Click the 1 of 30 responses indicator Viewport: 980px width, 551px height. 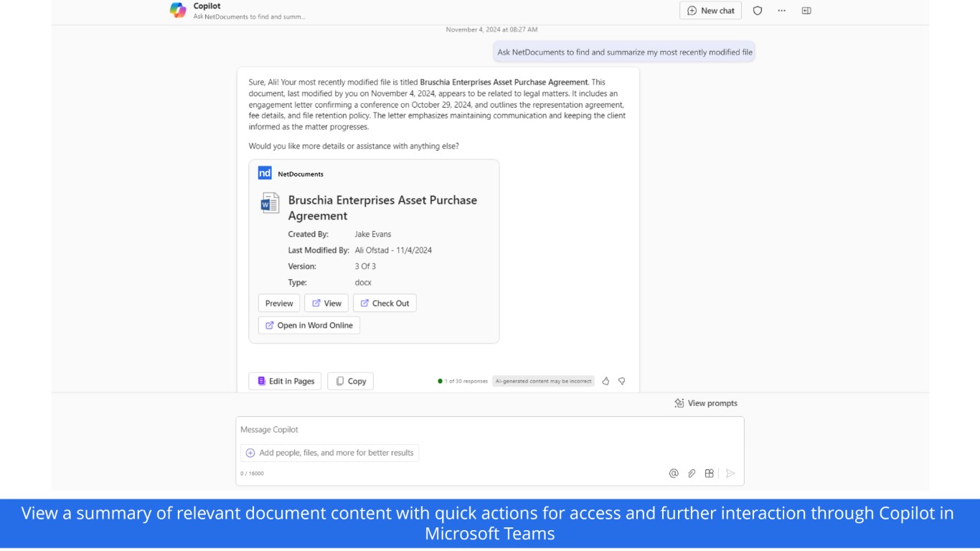[463, 381]
